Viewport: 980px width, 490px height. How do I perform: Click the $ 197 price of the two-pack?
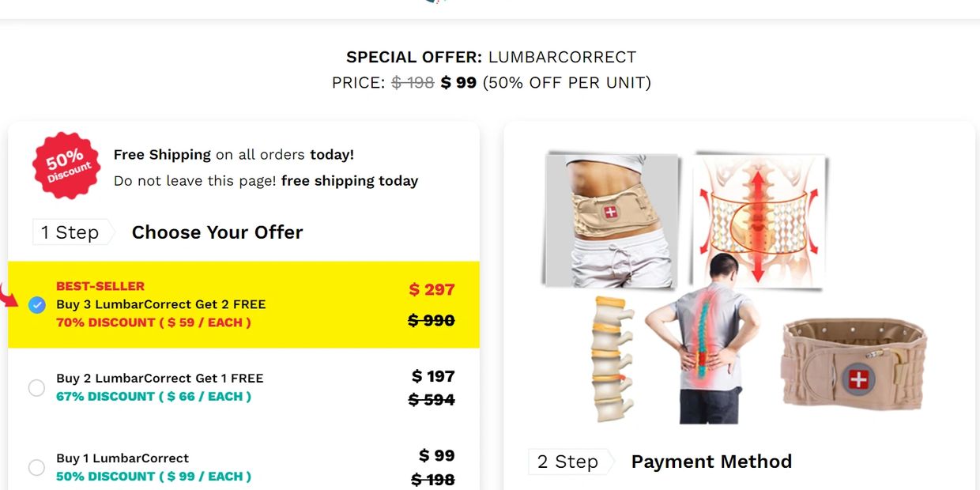433,376
